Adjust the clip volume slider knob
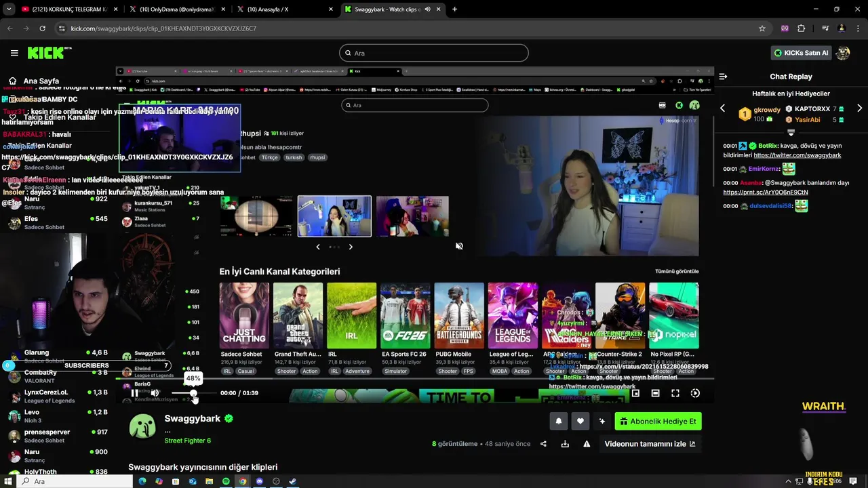Image resolution: width=868 pixels, height=488 pixels. [x=193, y=393]
